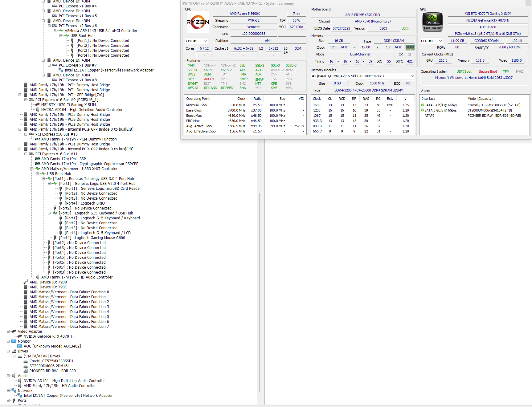Image resolution: width=532 pixels, height=407 pixels.
Task: Click the AMD Ryzen 5 5600X name field
Action: (245, 14)
